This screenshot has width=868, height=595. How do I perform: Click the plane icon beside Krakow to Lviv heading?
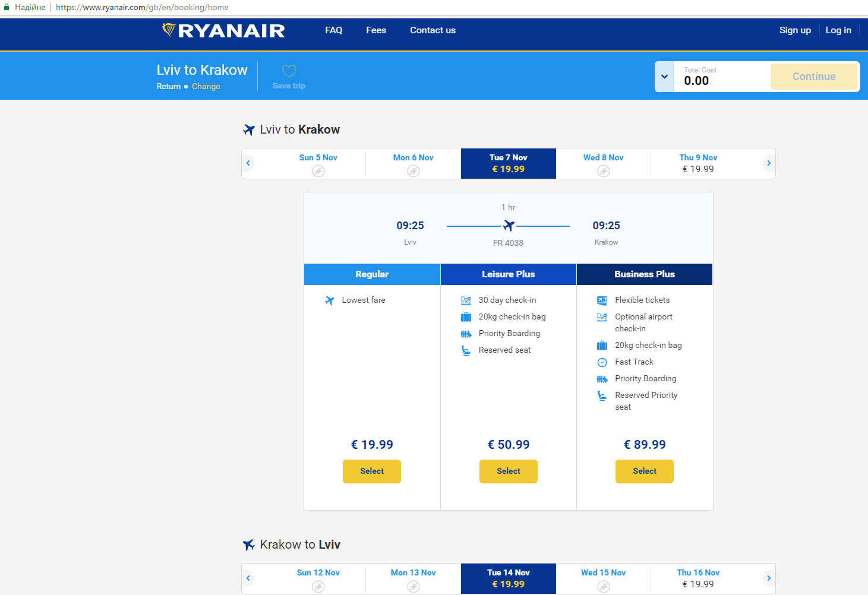click(x=249, y=545)
